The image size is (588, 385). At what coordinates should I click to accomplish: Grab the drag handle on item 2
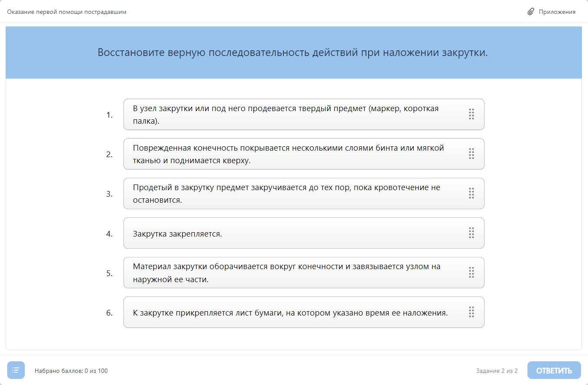[x=471, y=154]
